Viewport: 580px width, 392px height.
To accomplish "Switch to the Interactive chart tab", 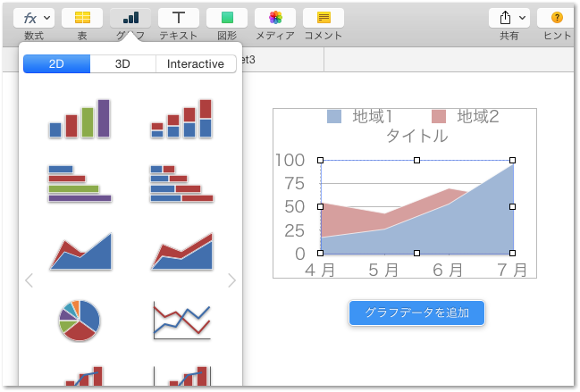I will 196,64.
